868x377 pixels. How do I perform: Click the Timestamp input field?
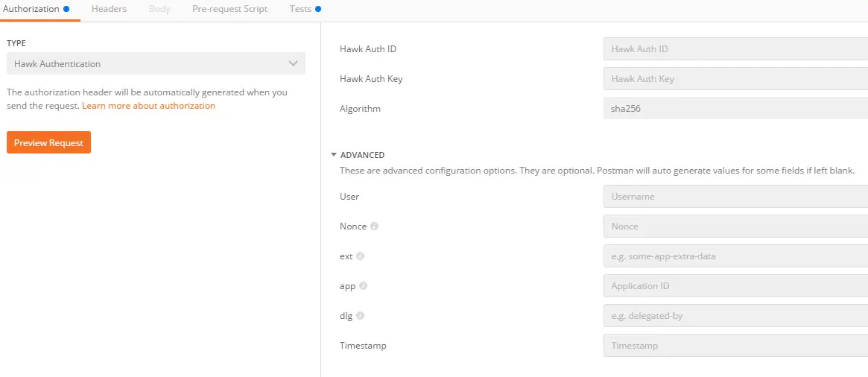point(735,346)
